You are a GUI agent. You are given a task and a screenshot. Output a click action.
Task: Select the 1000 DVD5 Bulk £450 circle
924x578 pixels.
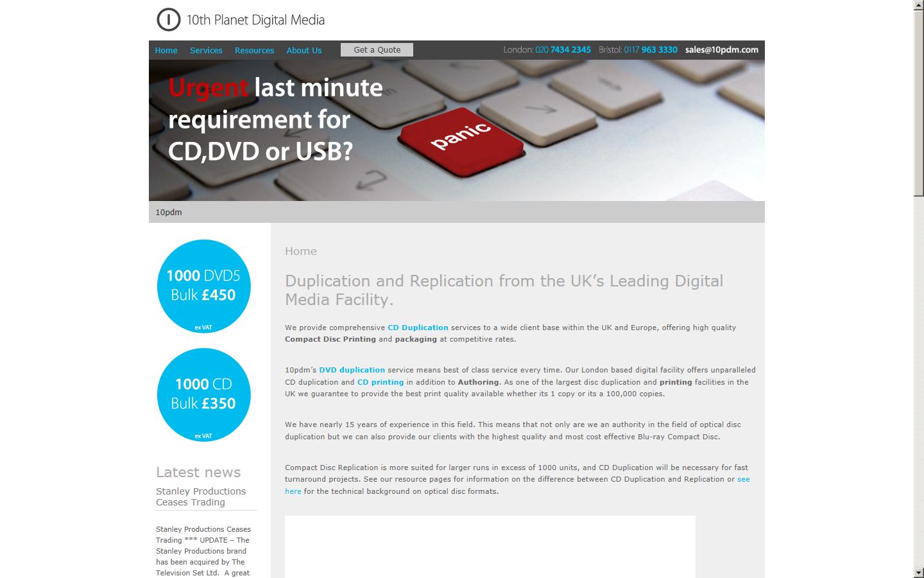(x=203, y=286)
